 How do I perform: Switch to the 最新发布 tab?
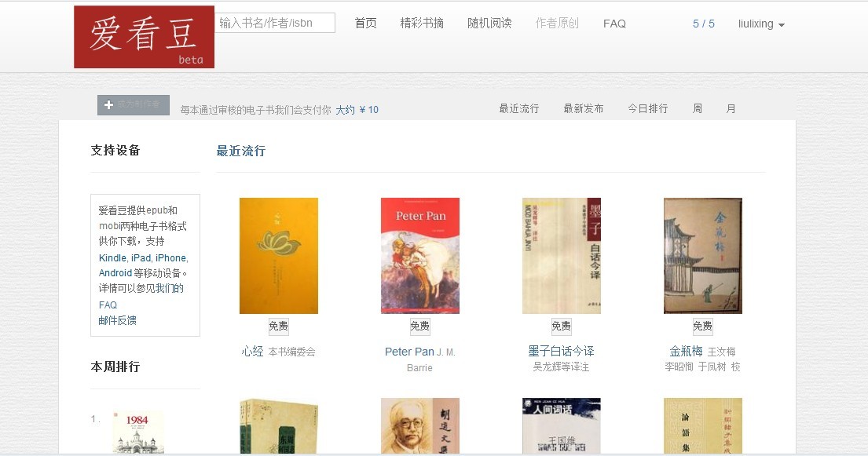click(584, 108)
